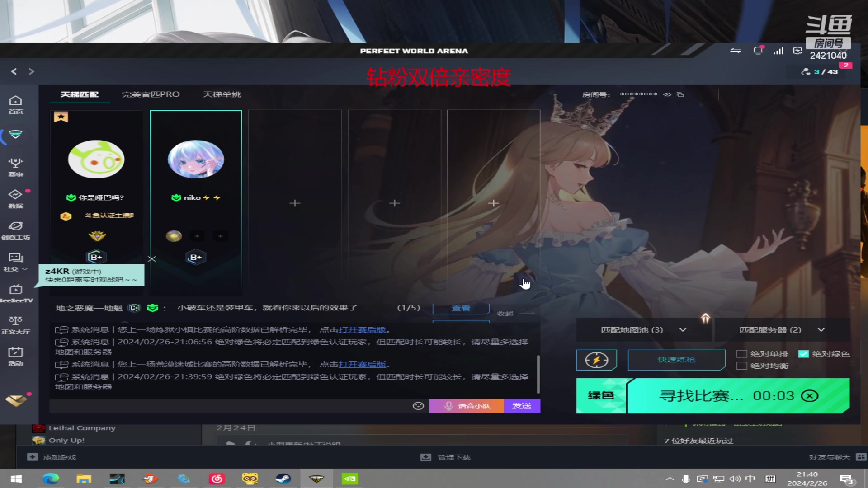868x488 pixels.
Task: Open the 活动 events calendar icon
Action: point(15,356)
